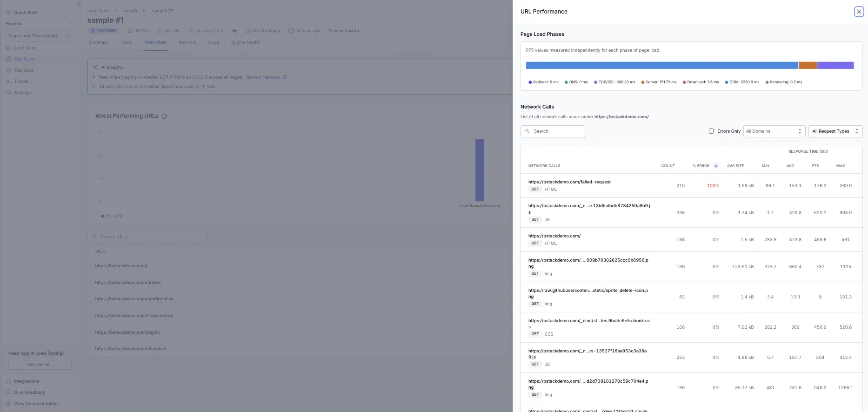The image size is (868, 412).
Task: Click the Get a Demo button
Action: click(x=40, y=365)
